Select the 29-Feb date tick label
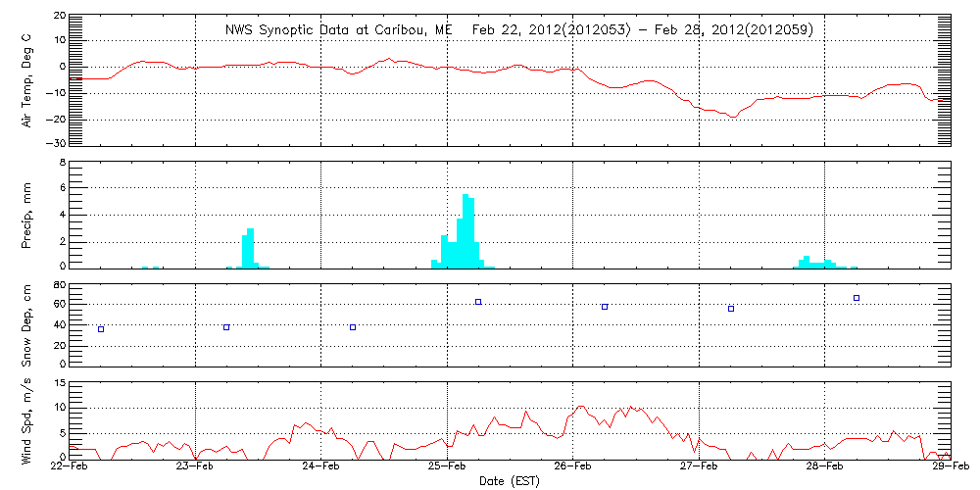 (949, 468)
